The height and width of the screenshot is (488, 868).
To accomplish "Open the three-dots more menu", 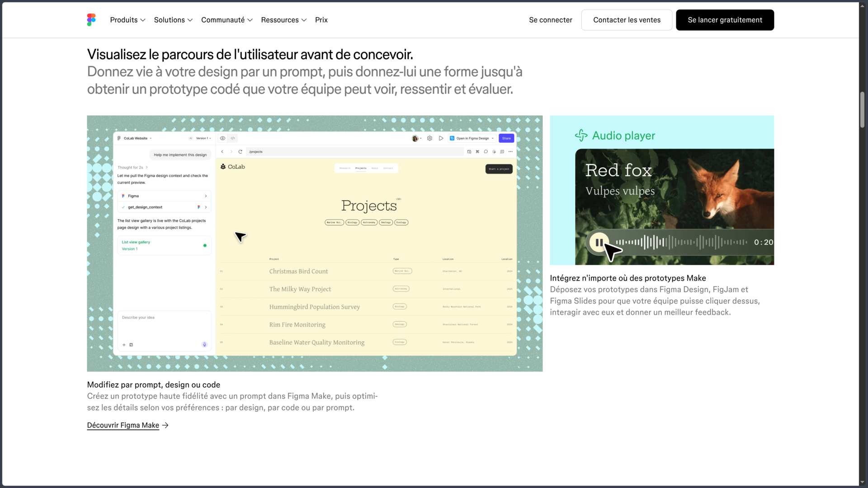I will [x=510, y=151].
